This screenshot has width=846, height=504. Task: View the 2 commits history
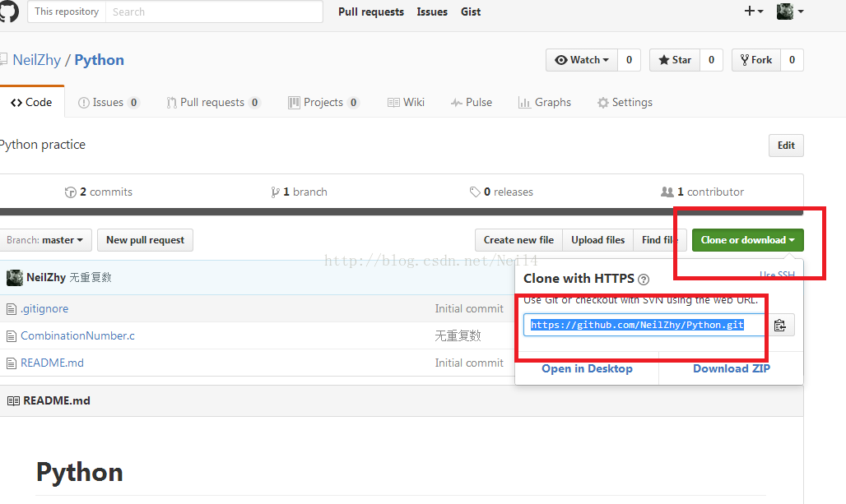click(x=98, y=192)
